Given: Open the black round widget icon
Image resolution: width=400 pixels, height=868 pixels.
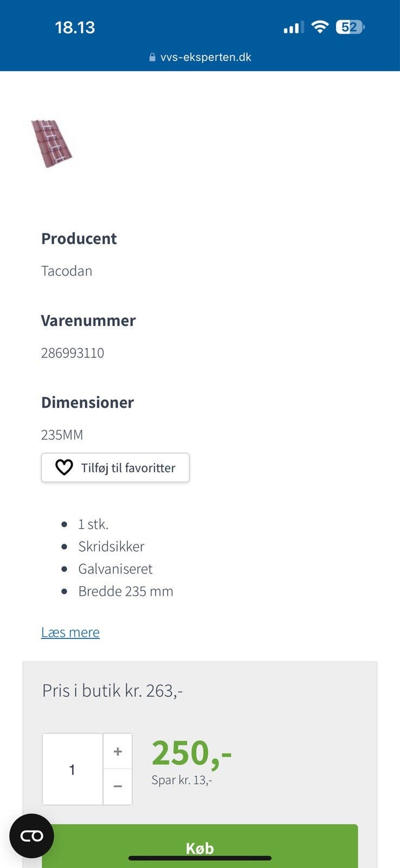Looking at the screenshot, I should pos(31,836).
